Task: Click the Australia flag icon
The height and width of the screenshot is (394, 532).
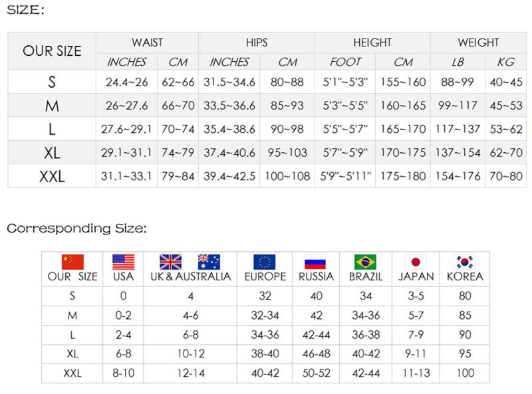Action: coord(209,262)
